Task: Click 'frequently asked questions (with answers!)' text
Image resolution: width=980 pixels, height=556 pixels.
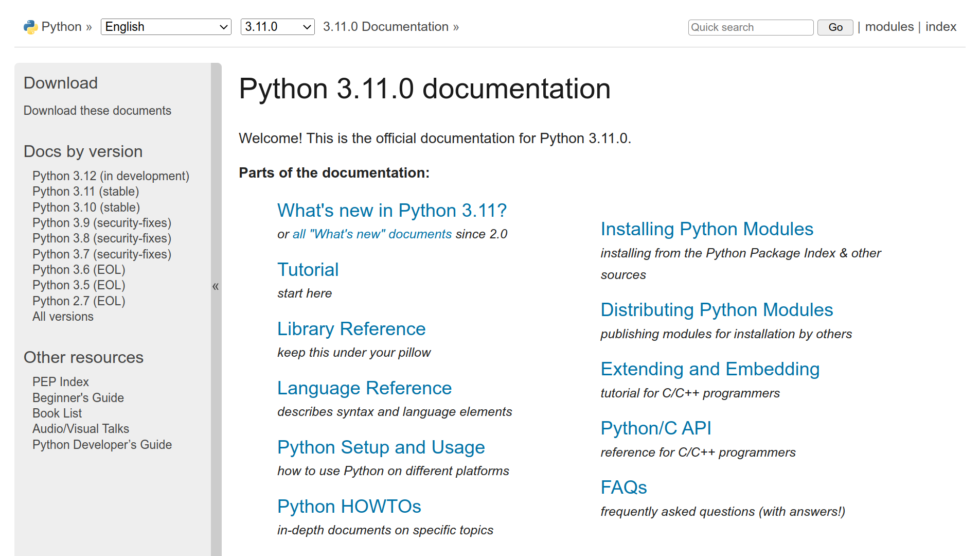Action: pyautogui.click(x=723, y=512)
